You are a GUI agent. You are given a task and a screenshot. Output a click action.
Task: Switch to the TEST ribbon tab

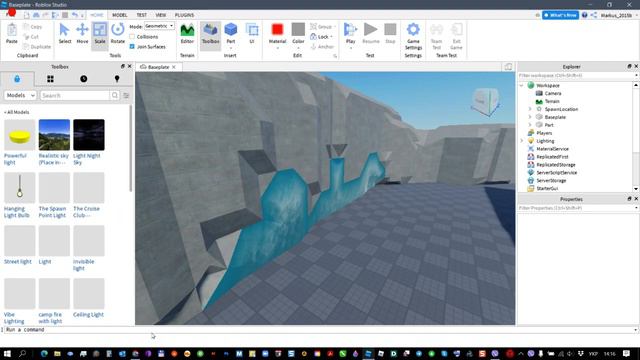142,15
